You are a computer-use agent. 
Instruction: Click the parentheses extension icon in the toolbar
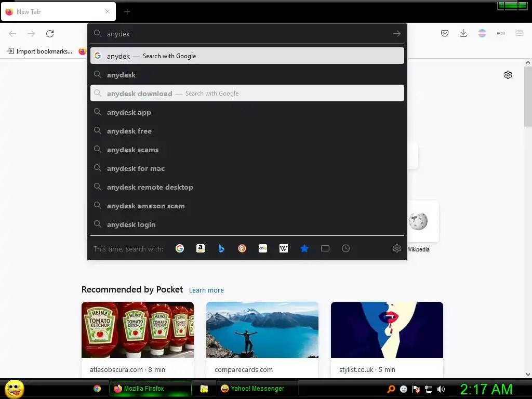pos(500,33)
